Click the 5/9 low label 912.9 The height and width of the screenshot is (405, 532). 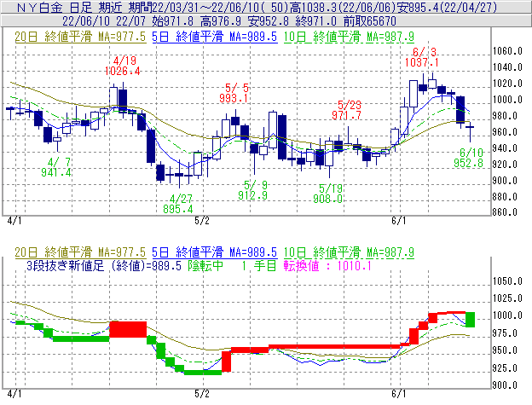click(x=252, y=195)
